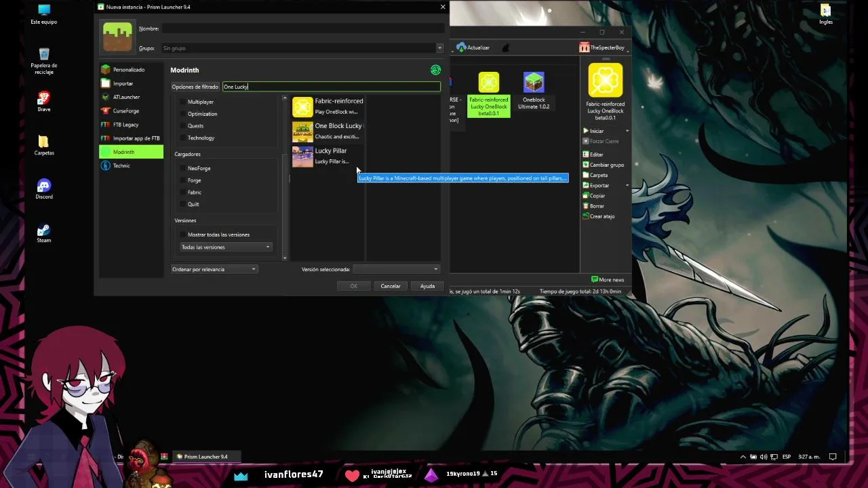Click the OK button
The width and height of the screenshot is (868, 488).
coord(353,286)
